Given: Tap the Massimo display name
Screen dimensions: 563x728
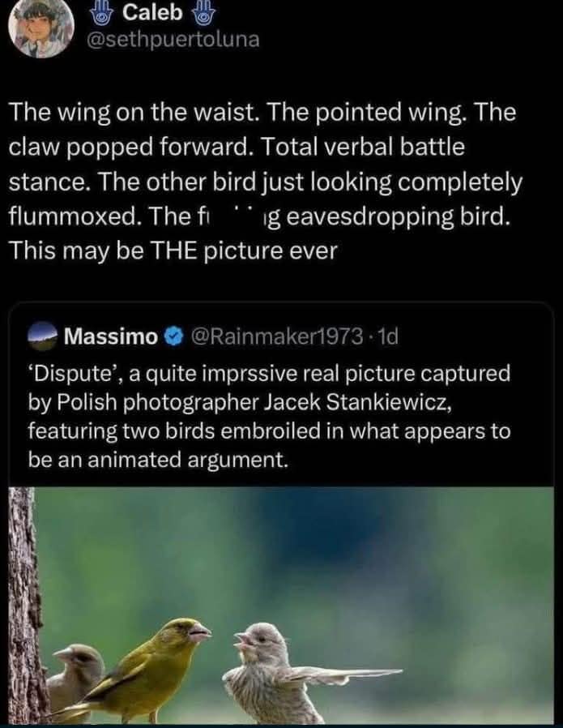Looking at the screenshot, I should point(111,336).
